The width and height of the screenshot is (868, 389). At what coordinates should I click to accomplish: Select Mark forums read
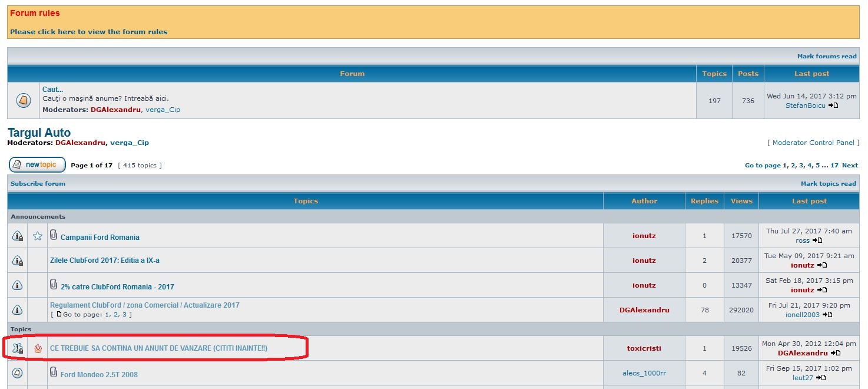point(826,56)
